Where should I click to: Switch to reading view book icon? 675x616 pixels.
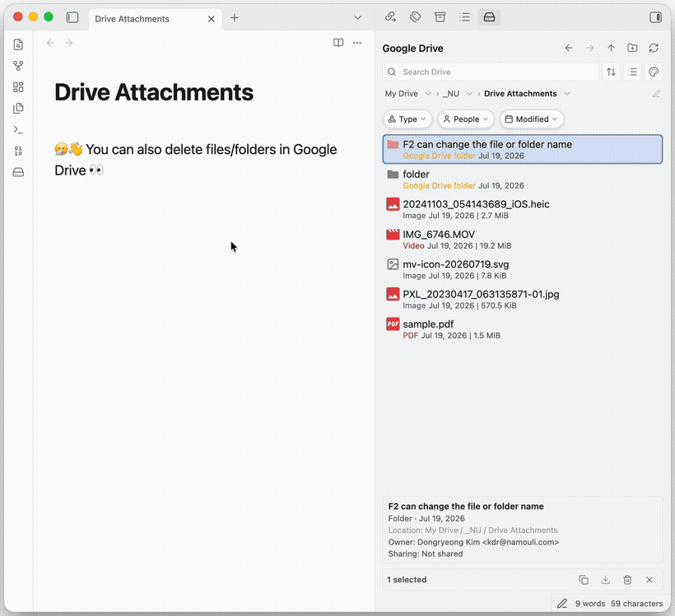(x=338, y=43)
